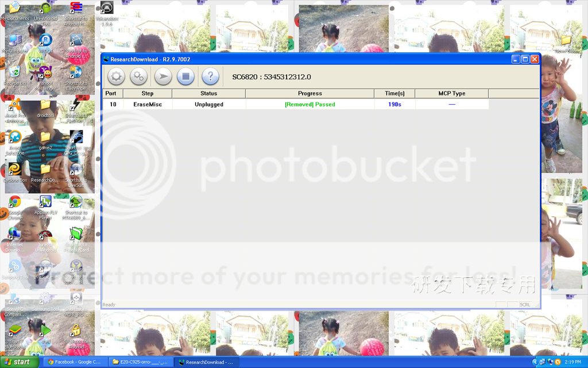This screenshot has width=588, height=368.
Task: Open SRSRoot for Android shortcut
Action: pyautogui.click(x=76, y=334)
